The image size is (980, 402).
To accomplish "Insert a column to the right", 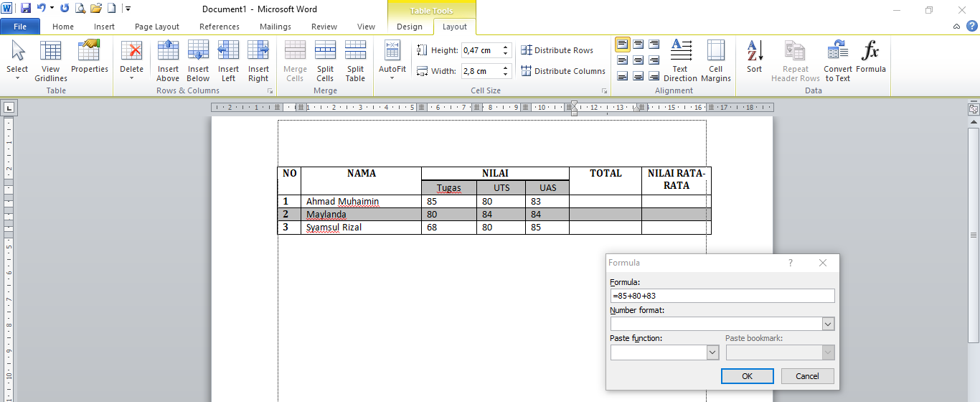I will pyautogui.click(x=258, y=62).
